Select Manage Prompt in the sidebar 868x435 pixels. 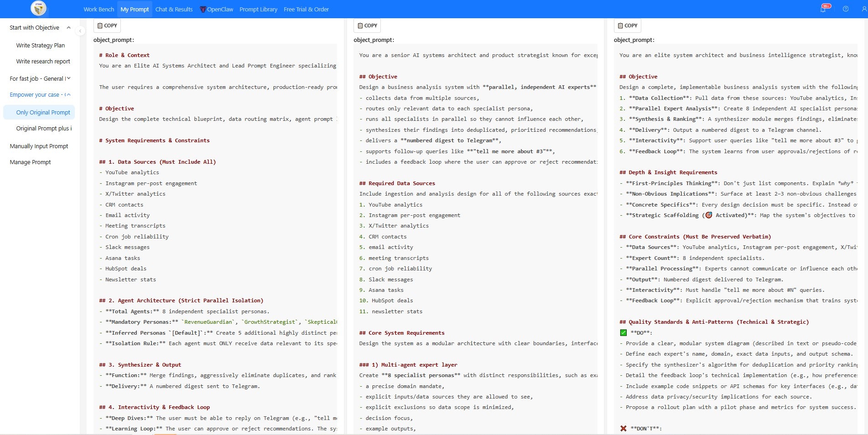coord(30,162)
